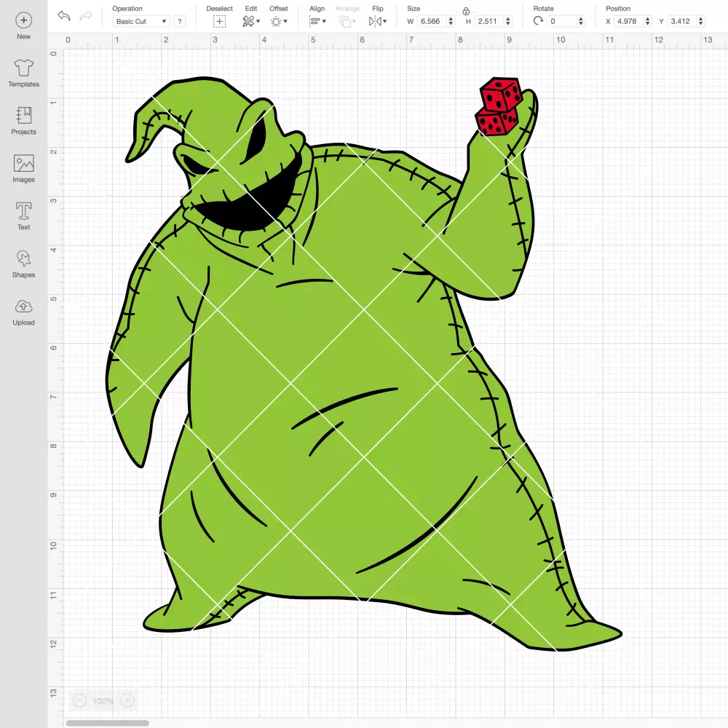Click the rotate stepper arrows

[x=581, y=21]
